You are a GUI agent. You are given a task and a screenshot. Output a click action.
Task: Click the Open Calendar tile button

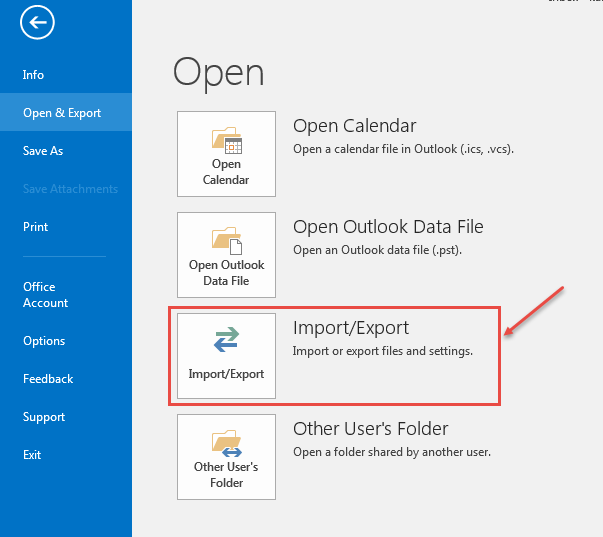pos(226,154)
